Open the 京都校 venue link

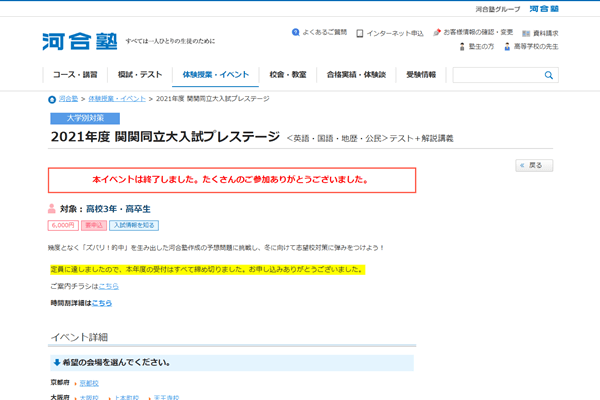pos(89,383)
